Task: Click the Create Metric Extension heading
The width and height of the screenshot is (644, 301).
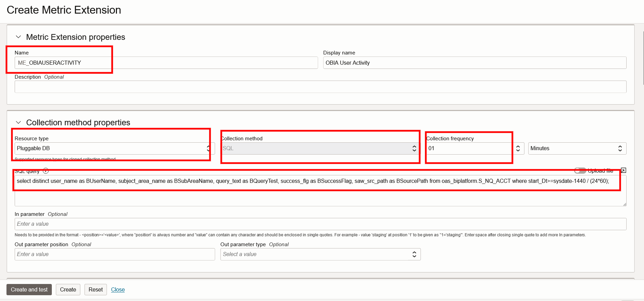Action: pos(64,10)
